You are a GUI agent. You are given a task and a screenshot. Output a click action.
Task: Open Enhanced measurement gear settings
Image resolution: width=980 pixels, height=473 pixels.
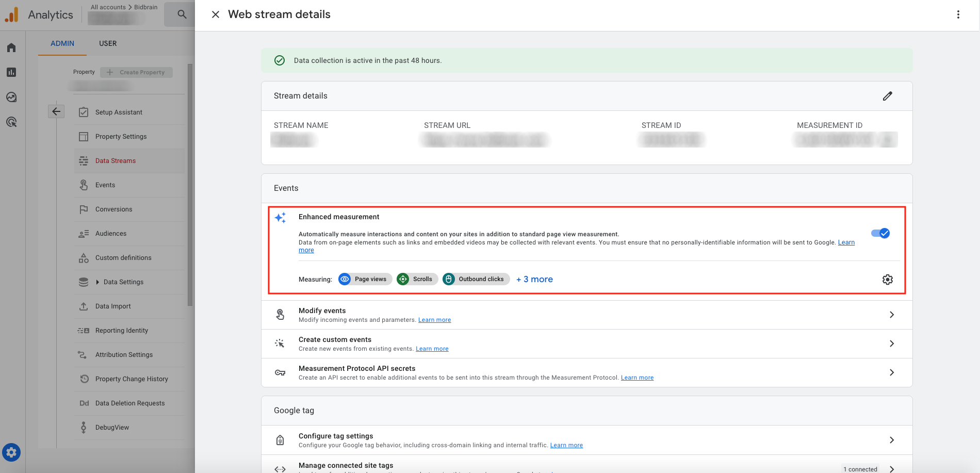pyautogui.click(x=887, y=279)
